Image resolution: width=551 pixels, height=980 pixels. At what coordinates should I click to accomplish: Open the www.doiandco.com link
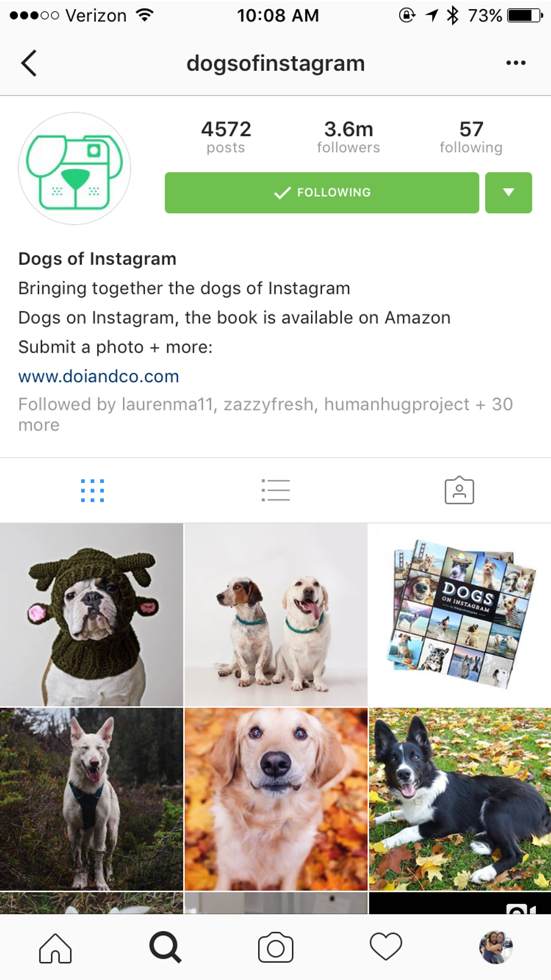(98, 376)
